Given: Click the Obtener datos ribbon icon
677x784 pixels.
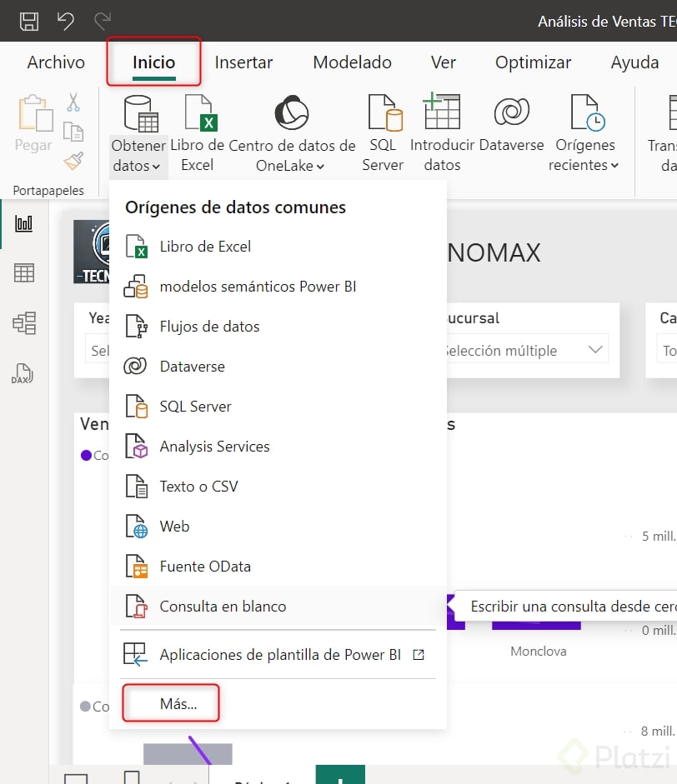Looking at the screenshot, I should click(141, 113).
